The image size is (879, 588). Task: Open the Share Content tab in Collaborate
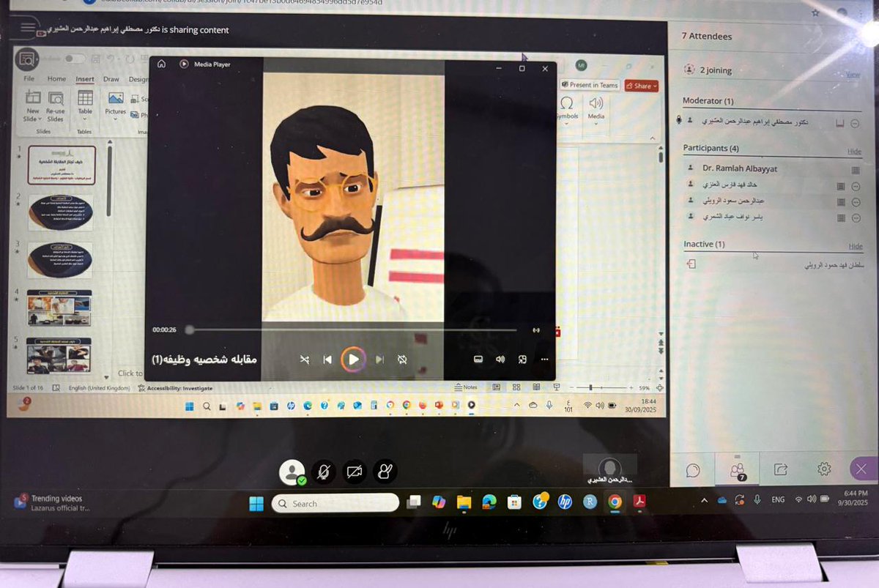click(780, 470)
